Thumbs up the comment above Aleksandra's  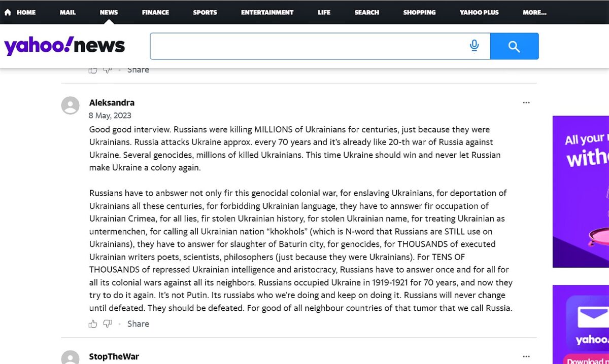[x=93, y=70]
